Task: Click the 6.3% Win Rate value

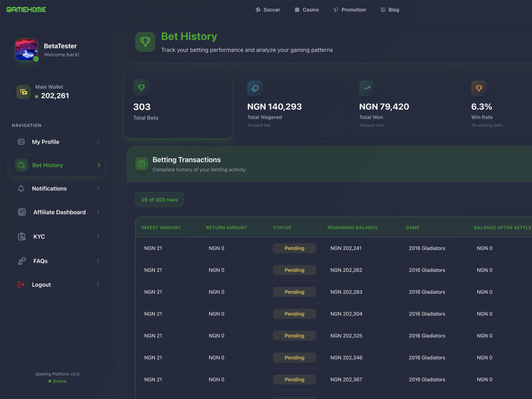Action: pyautogui.click(x=481, y=106)
